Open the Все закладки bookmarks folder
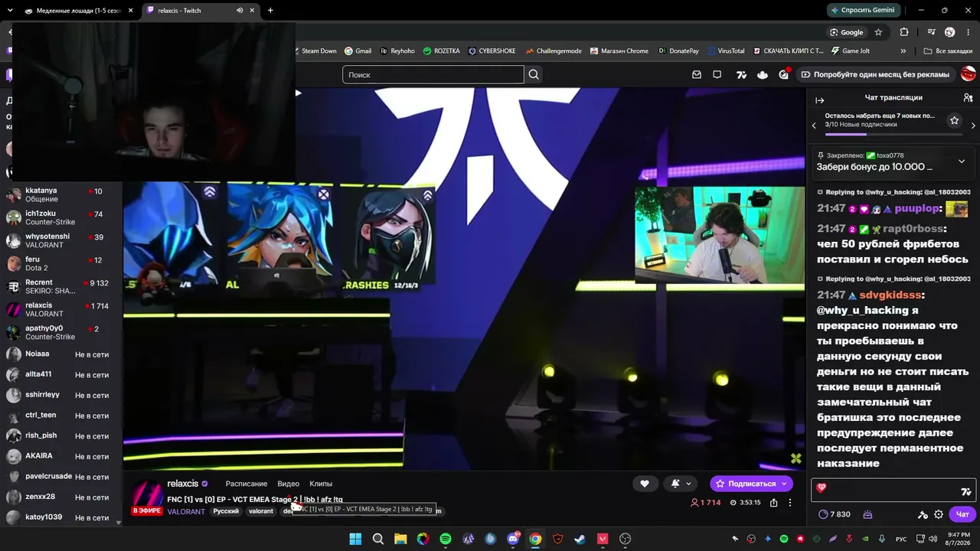Viewport: 980px width, 551px height. tap(948, 51)
